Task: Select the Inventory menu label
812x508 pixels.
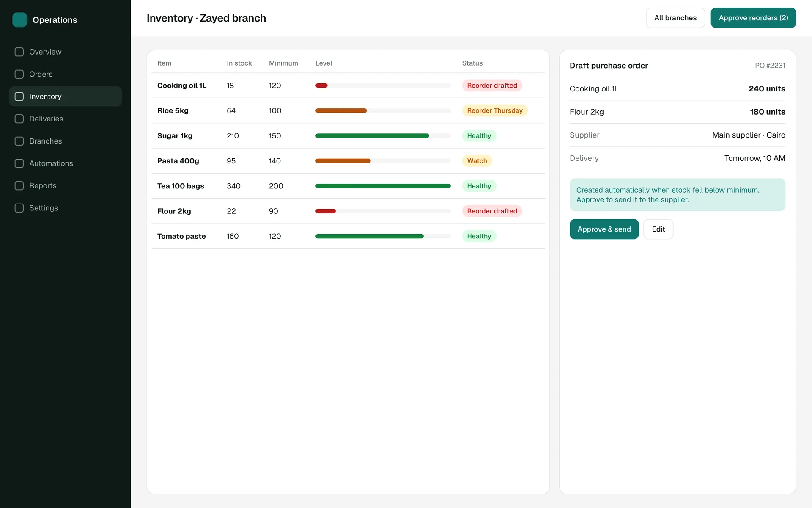Action: [45, 97]
